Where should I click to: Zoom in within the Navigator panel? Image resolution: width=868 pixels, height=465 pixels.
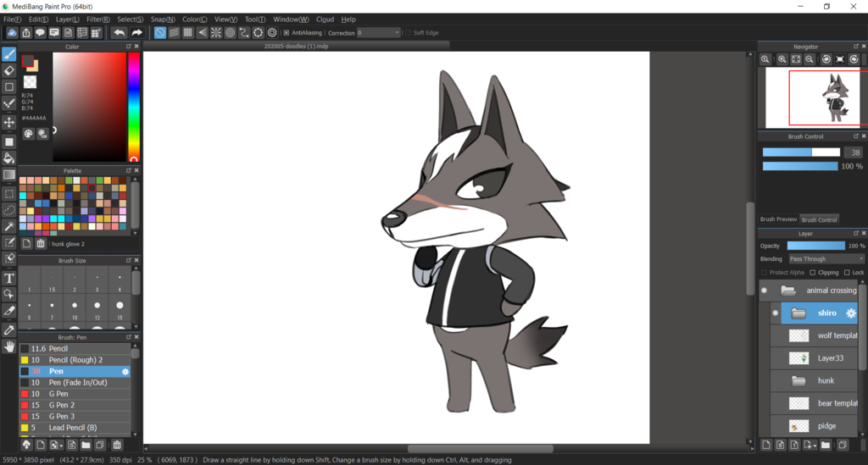[x=782, y=59]
